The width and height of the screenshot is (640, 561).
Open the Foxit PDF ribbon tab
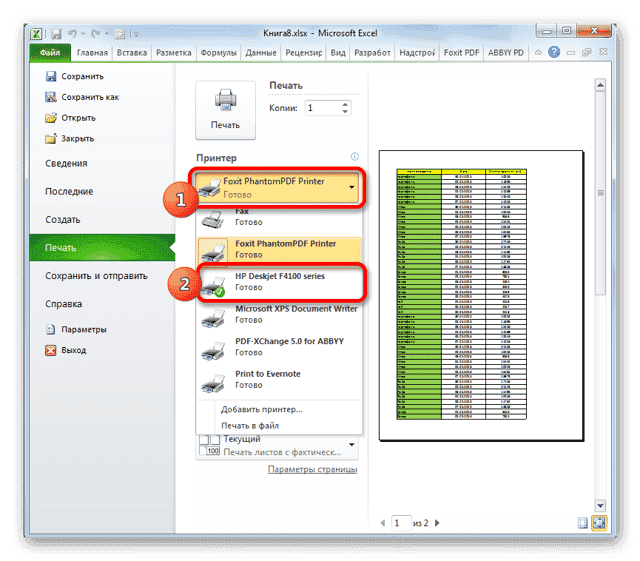click(462, 53)
